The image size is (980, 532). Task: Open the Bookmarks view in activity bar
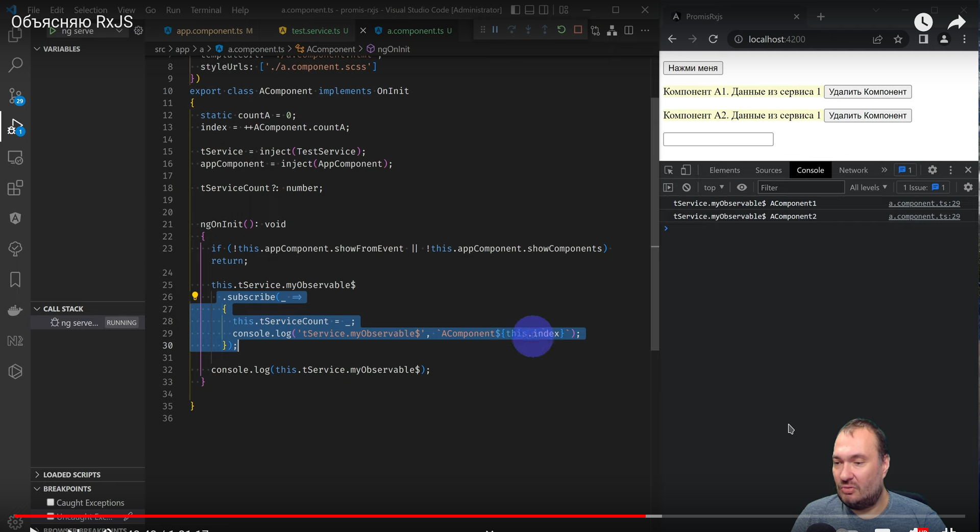pos(15,280)
